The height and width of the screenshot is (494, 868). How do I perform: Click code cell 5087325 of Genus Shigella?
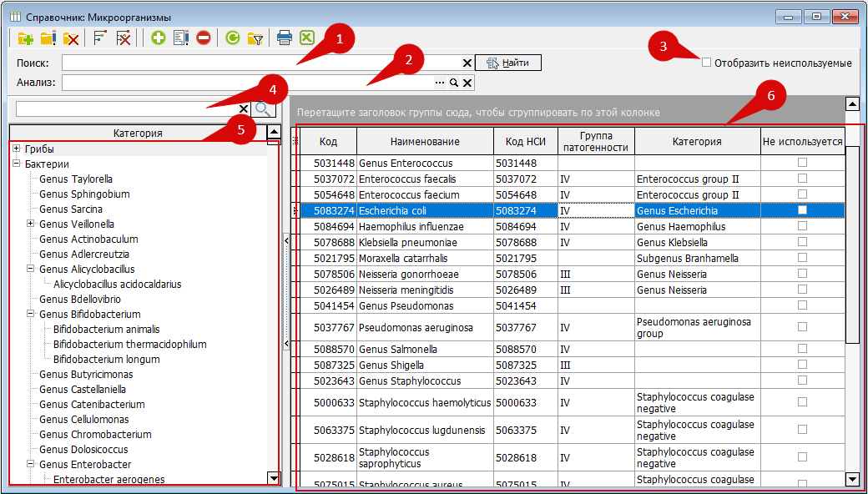328,365
